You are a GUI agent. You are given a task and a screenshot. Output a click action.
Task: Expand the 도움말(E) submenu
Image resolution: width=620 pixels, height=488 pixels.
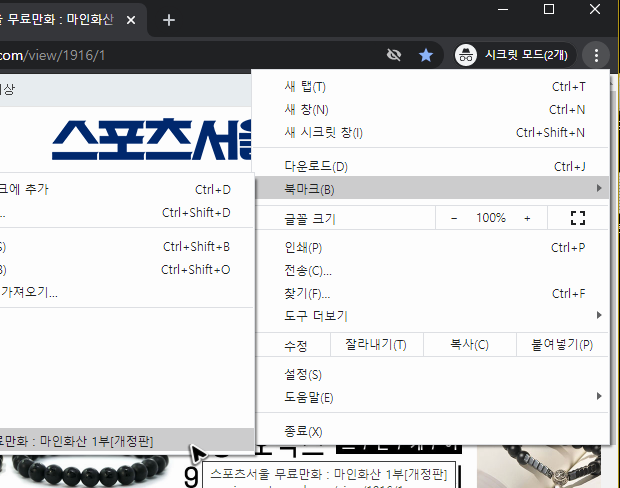(432, 397)
